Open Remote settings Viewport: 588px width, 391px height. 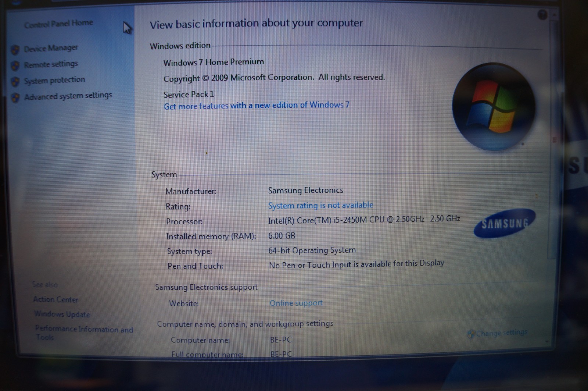(x=51, y=64)
